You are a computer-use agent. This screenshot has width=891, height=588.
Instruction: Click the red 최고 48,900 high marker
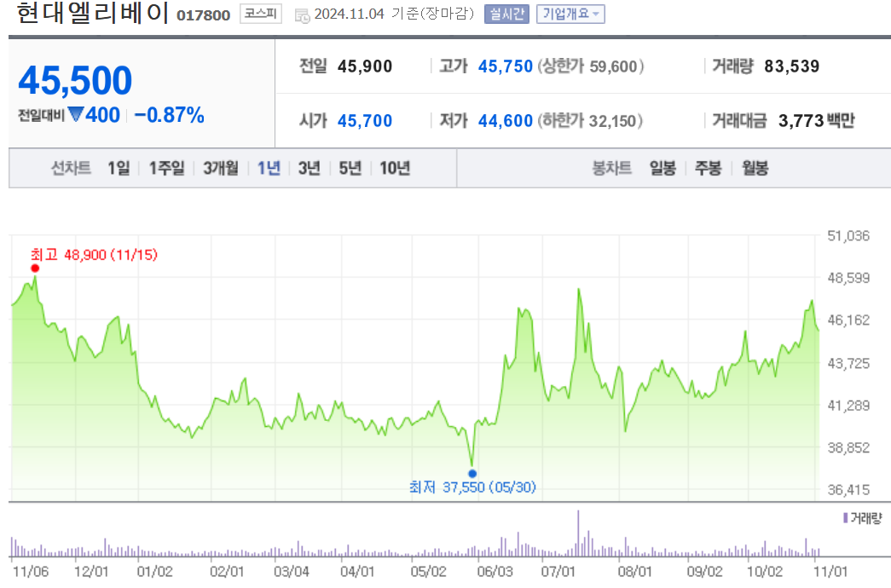coord(35,268)
